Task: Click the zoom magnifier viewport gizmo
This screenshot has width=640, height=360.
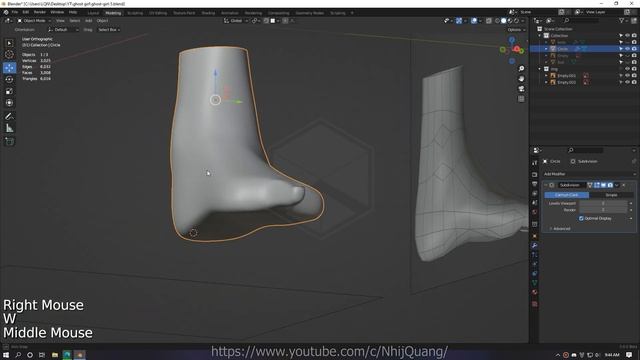Action: point(521,69)
